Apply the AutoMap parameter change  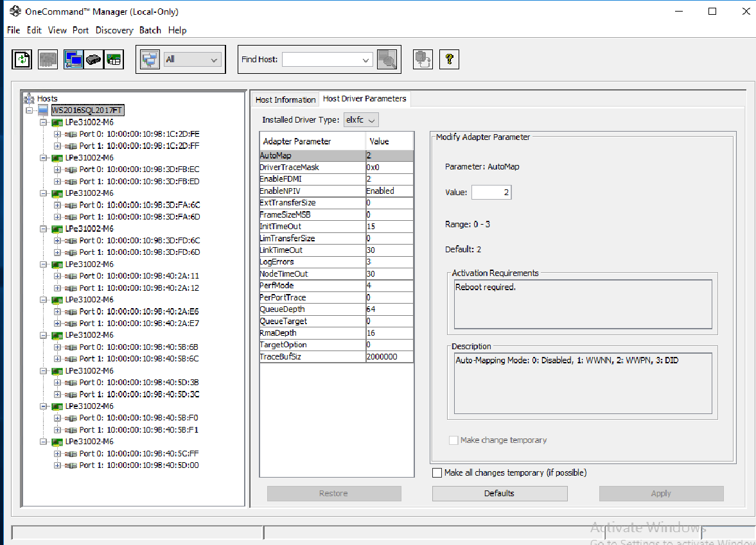pos(661,493)
